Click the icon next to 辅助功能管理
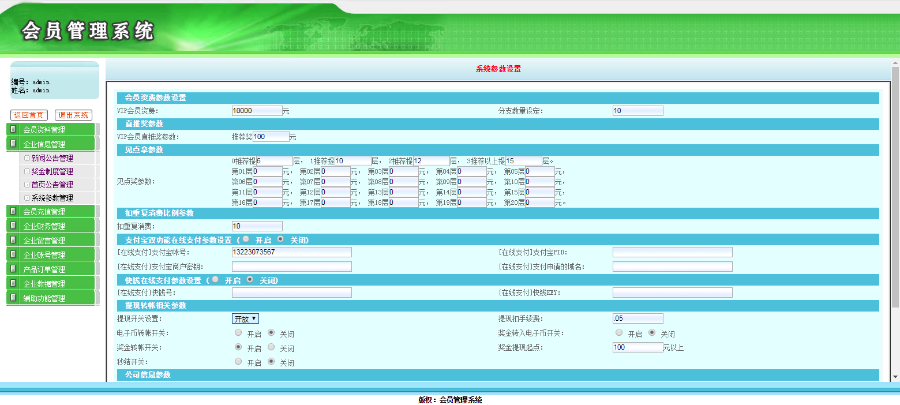Viewport: 900px width, 405px height. 13,298
